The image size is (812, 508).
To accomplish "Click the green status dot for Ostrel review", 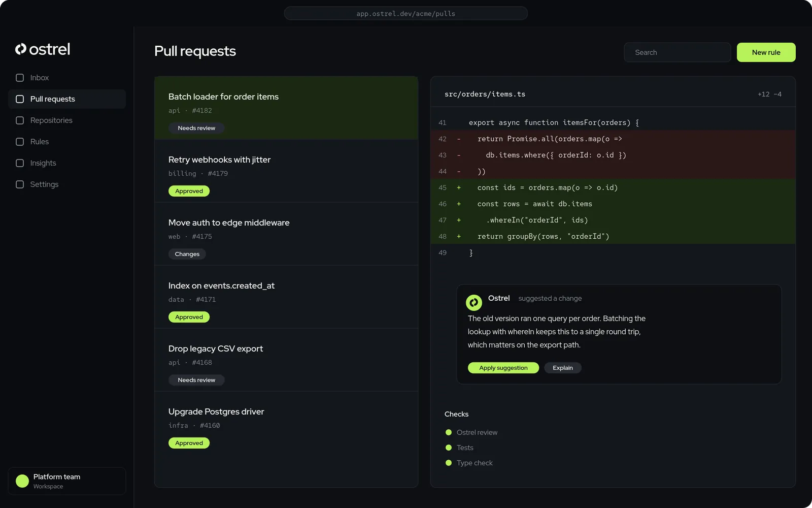I will [x=449, y=432].
